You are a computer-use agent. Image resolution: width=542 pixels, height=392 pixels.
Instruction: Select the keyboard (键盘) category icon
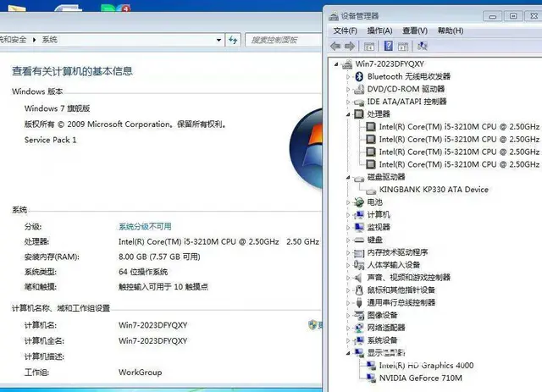click(359, 240)
